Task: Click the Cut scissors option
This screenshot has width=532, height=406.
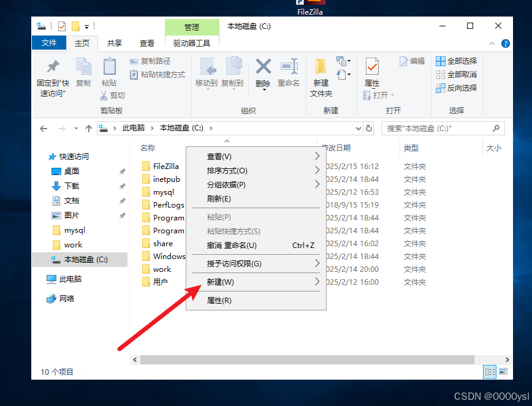Action: pos(113,96)
